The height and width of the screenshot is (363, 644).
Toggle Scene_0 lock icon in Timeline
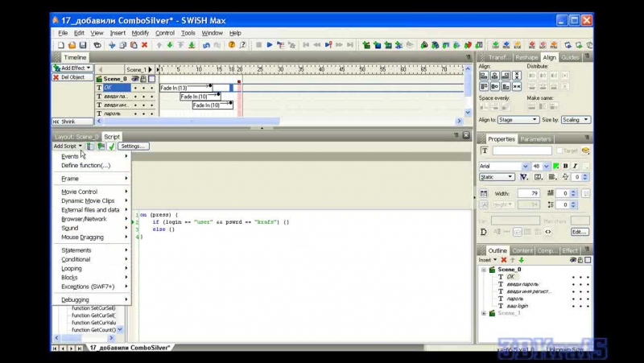pyautogui.click(x=143, y=79)
